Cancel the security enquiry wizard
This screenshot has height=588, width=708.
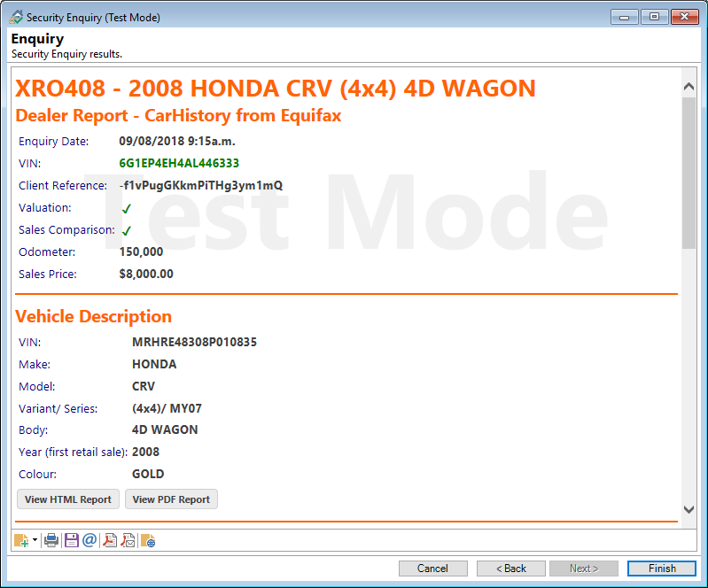coord(433,569)
